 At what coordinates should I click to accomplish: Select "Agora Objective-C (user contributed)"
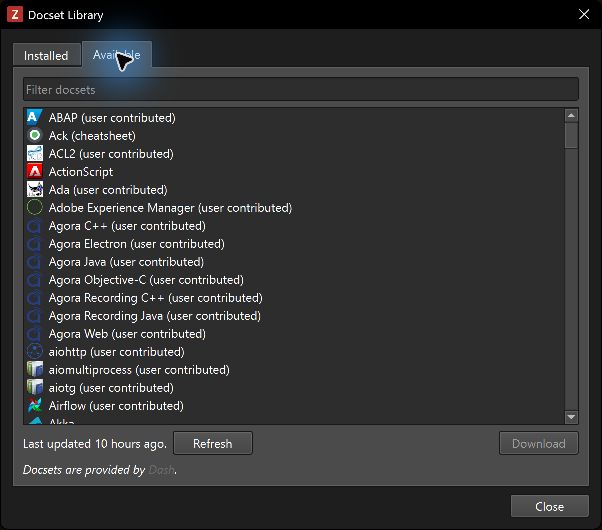(x=294, y=280)
